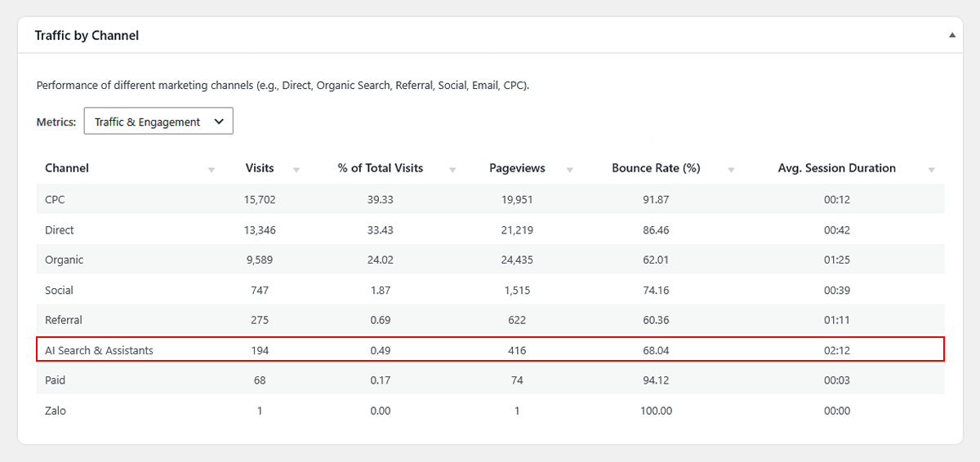
Task: Click Social bounce rate 74.16
Action: (x=657, y=290)
